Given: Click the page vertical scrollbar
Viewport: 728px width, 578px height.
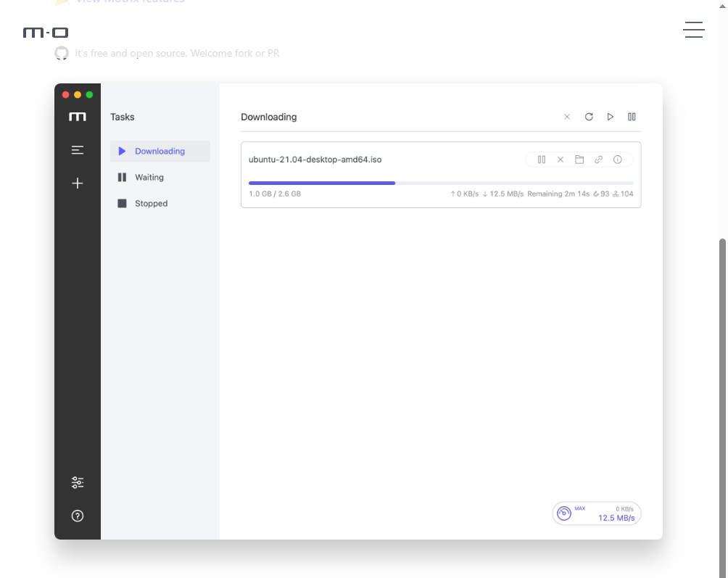Looking at the screenshot, I should click(x=722, y=408).
